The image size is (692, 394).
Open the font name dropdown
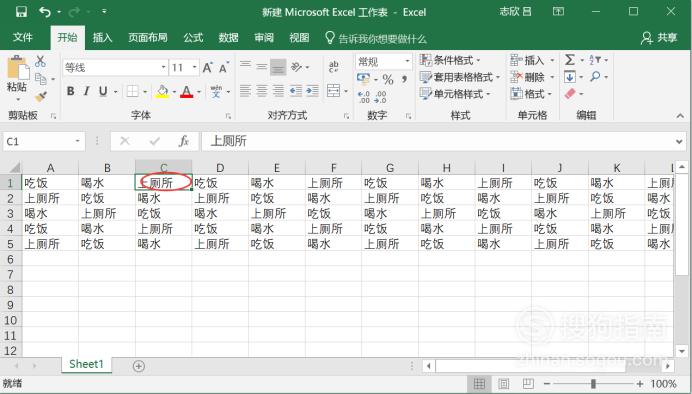pyautogui.click(x=163, y=68)
